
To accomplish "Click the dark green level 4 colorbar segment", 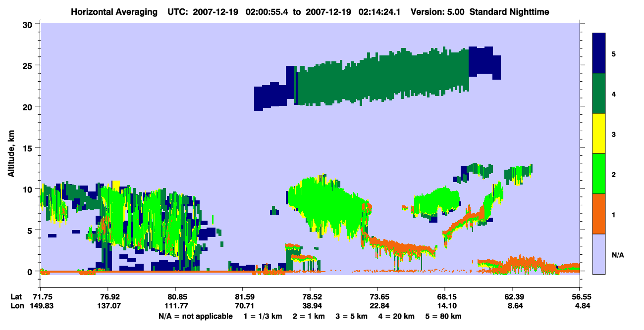I will 599,94.
